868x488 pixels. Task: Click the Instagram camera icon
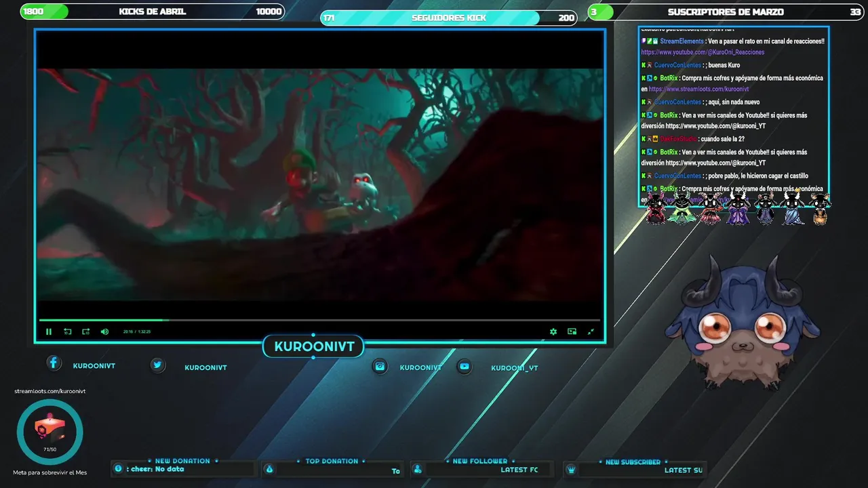tap(380, 366)
